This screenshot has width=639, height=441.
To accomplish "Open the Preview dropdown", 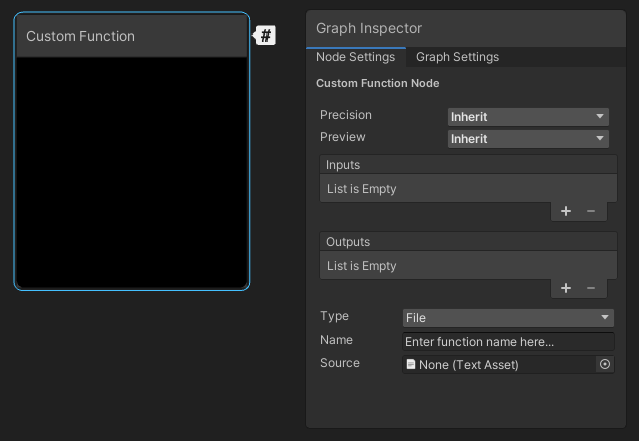I will pyautogui.click(x=528, y=139).
